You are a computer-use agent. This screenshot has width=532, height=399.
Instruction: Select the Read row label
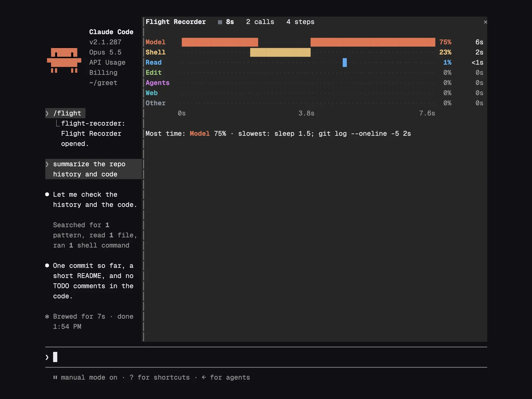(153, 63)
